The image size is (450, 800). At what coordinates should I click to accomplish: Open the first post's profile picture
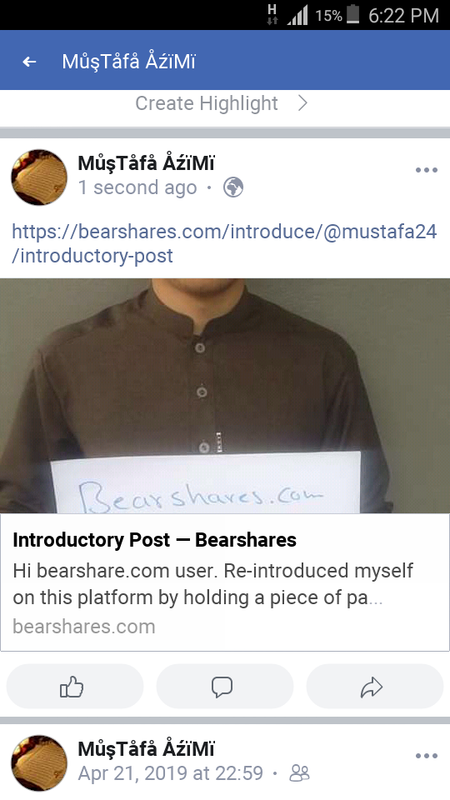[39, 177]
